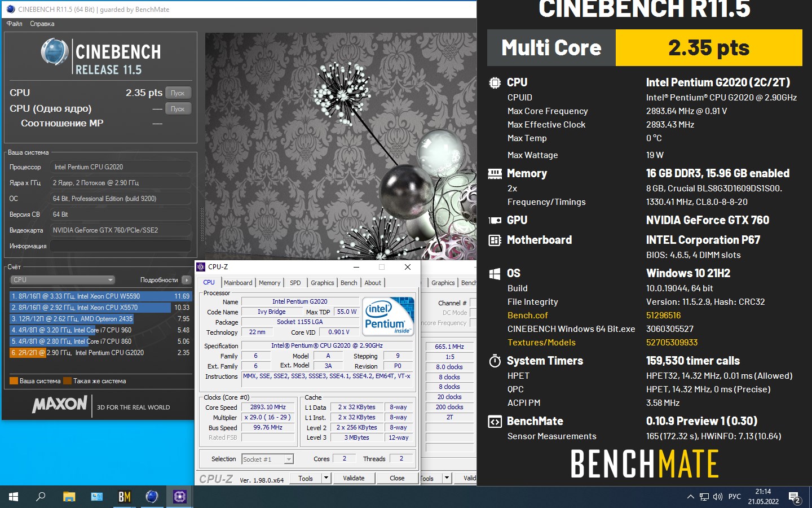Expand the CPU ranking type dropdown
This screenshot has height=508, width=812.
coord(63,280)
